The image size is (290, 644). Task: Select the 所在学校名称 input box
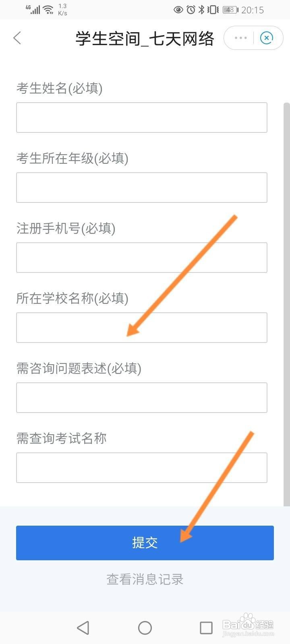pos(142,328)
